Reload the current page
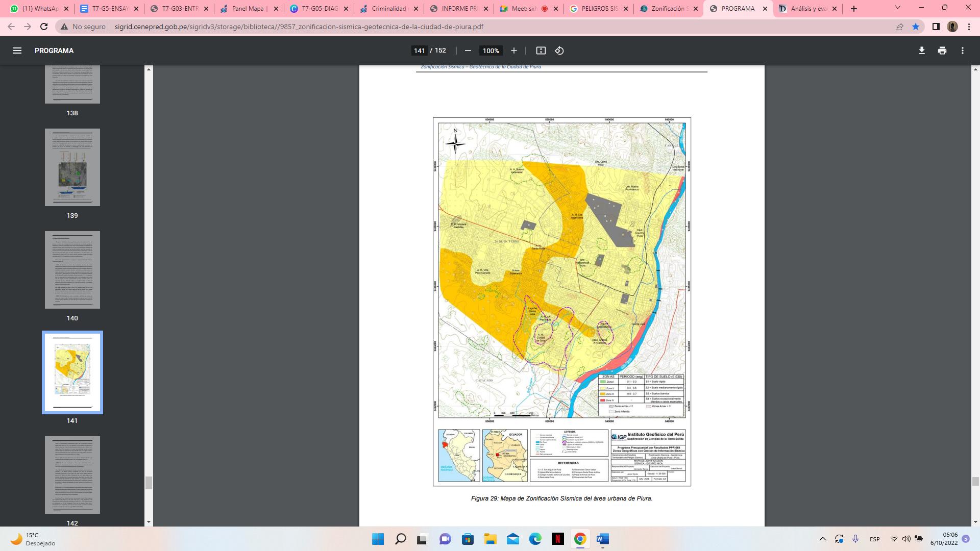Image resolution: width=980 pixels, height=551 pixels. tap(44, 27)
